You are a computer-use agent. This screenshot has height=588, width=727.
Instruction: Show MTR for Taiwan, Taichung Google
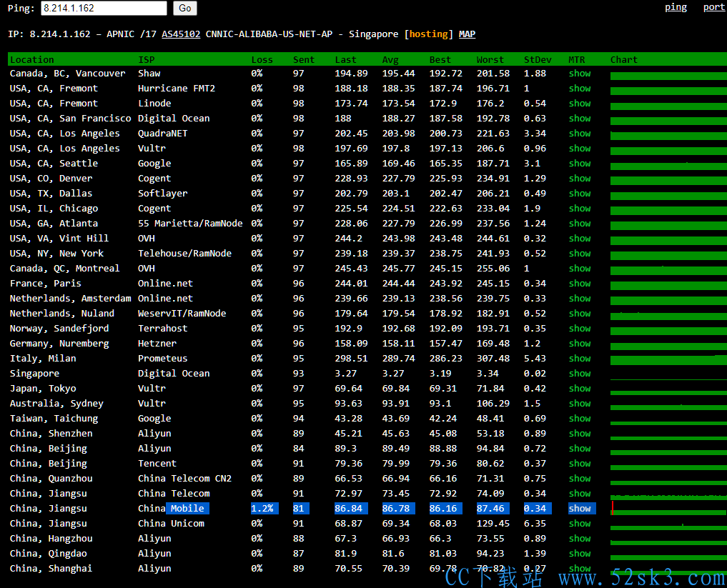580,419
